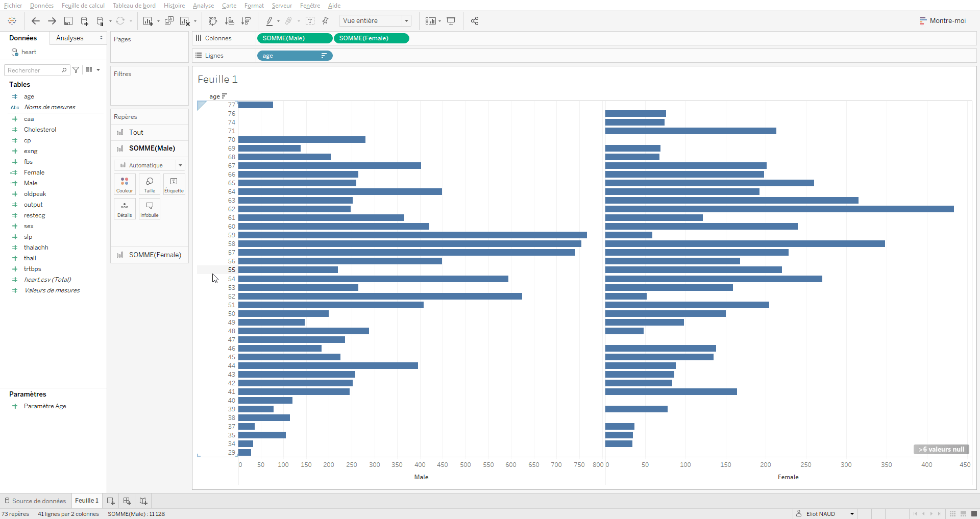Image resolution: width=980 pixels, height=519 pixels.
Task: Open the Analyse menu
Action: (203, 6)
